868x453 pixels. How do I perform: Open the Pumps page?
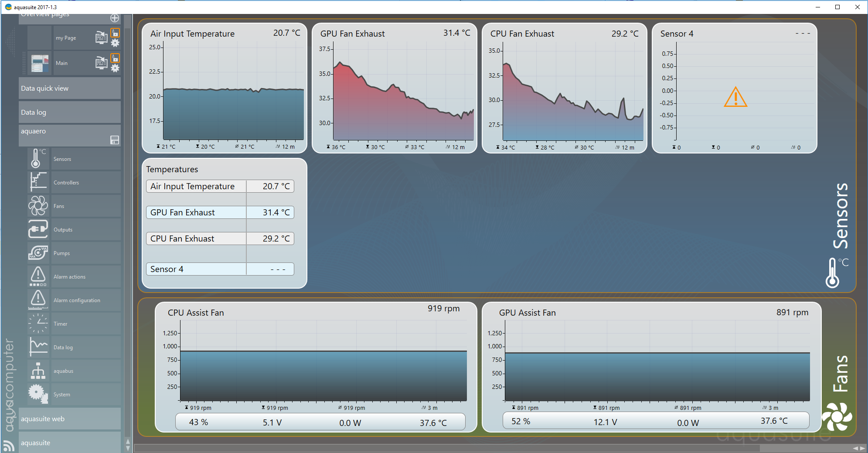coord(86,253)
